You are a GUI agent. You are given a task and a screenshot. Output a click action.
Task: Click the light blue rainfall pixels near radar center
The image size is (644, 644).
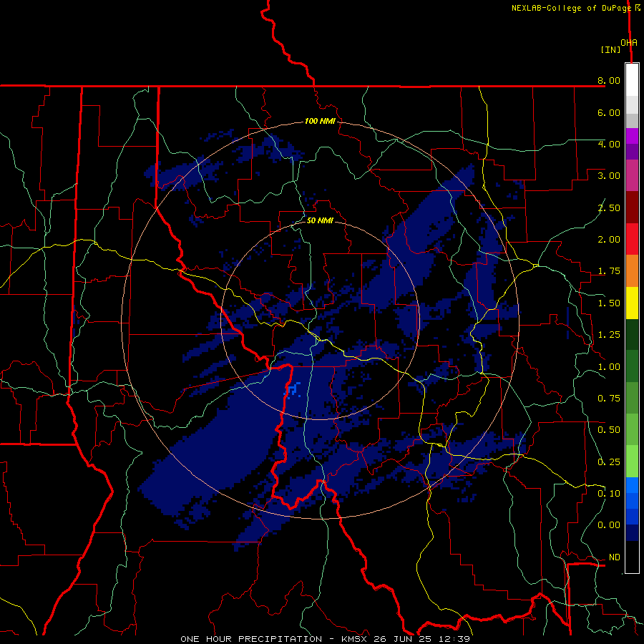coord(293,389)
